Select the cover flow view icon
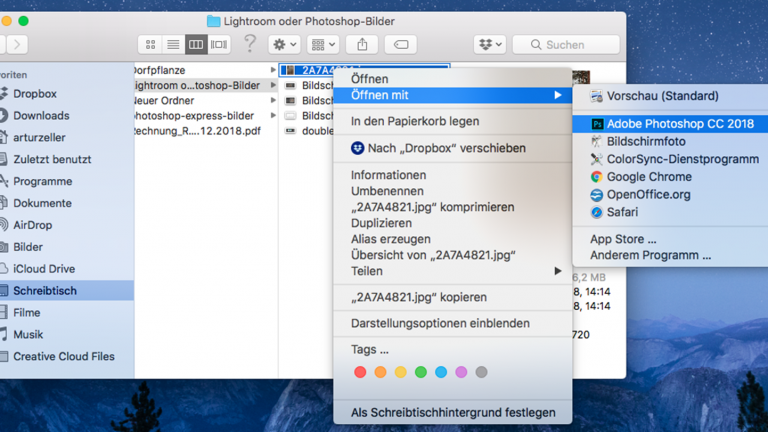 click(x=219, y=45)
